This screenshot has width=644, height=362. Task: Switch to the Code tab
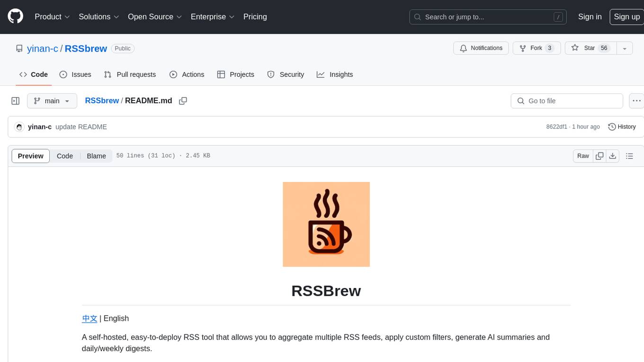[34, 74]
